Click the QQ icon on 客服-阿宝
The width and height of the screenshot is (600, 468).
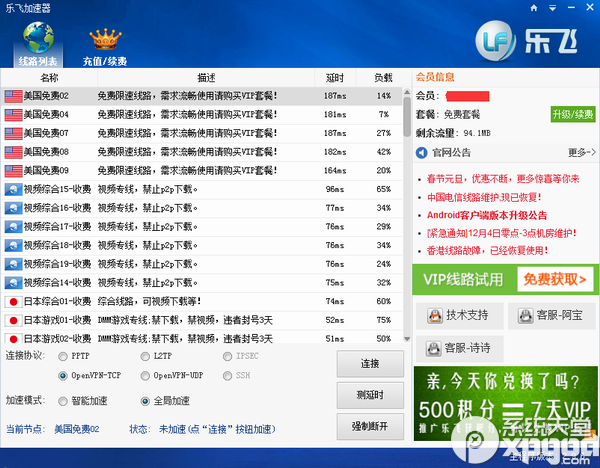coord(526,316)
